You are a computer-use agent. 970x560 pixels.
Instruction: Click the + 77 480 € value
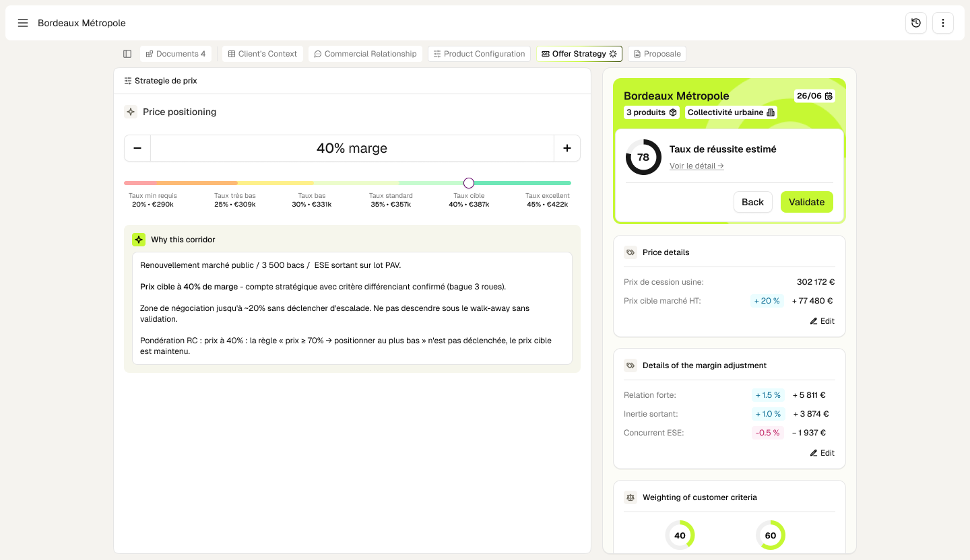pos(812,301)
